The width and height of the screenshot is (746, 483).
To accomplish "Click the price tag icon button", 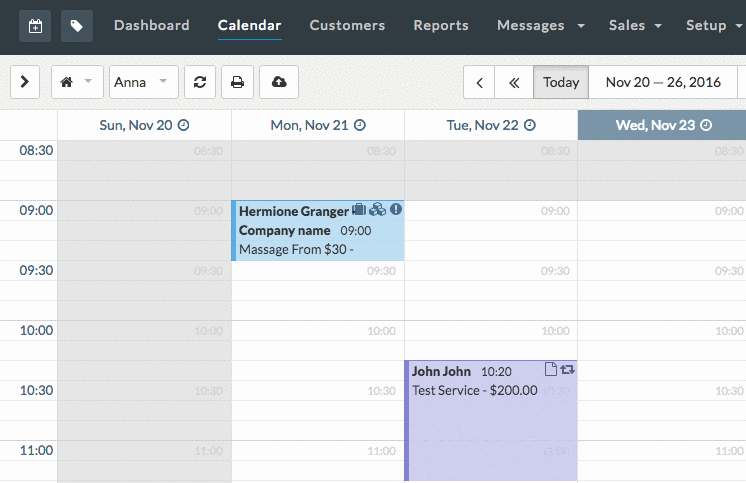I will 77,26.
